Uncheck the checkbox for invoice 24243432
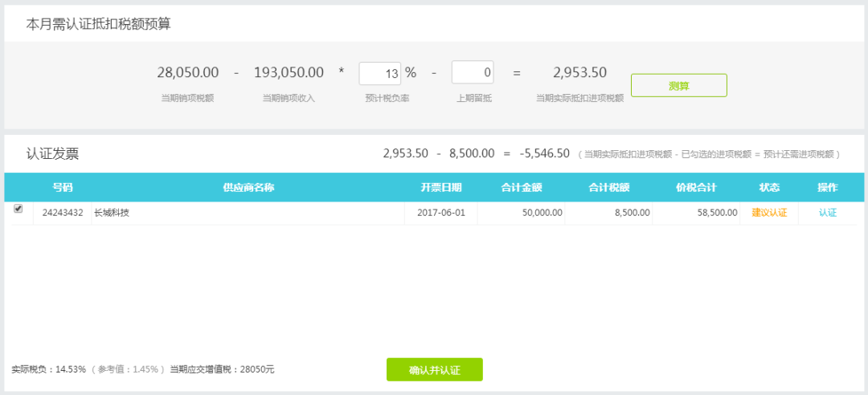Image resolution: width=868 pixels, height=395 pixels. click(18, 209)
